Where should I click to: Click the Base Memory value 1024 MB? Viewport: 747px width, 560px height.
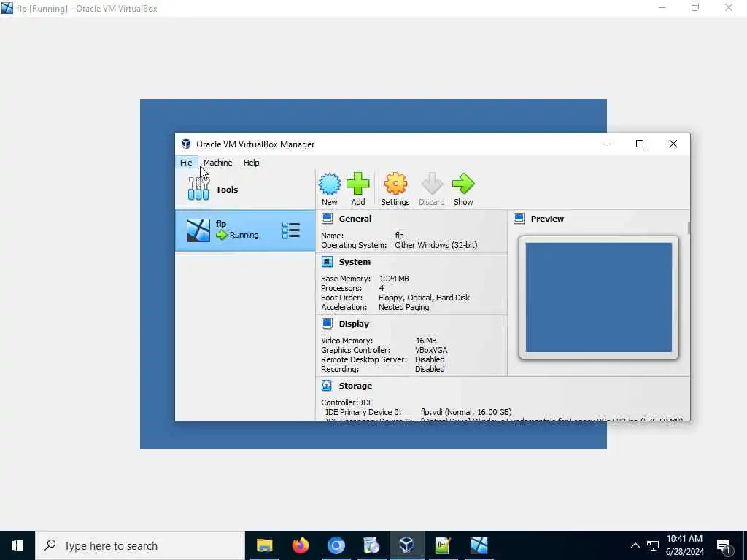click(394, 279)
